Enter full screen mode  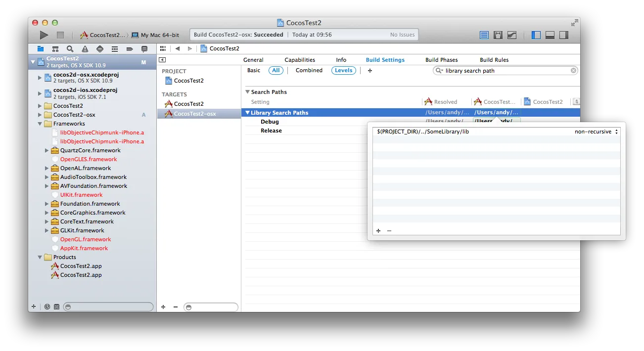click(574, 23)
